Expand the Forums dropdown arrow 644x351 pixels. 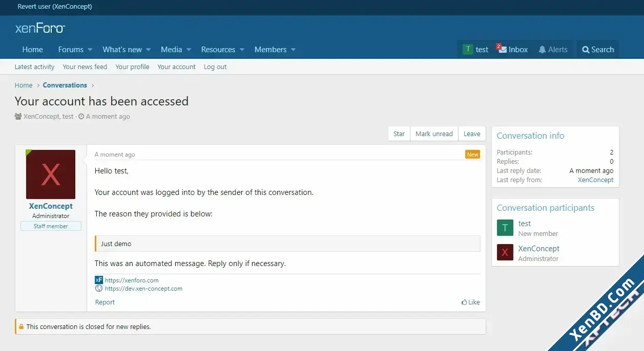(x=90, y=50)
